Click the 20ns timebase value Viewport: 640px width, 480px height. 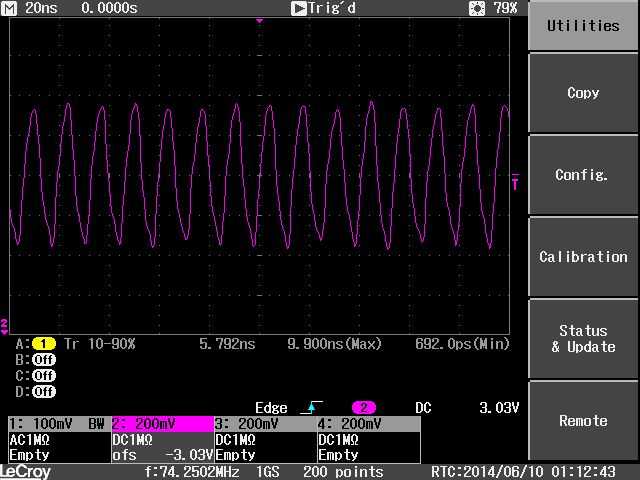41,8
